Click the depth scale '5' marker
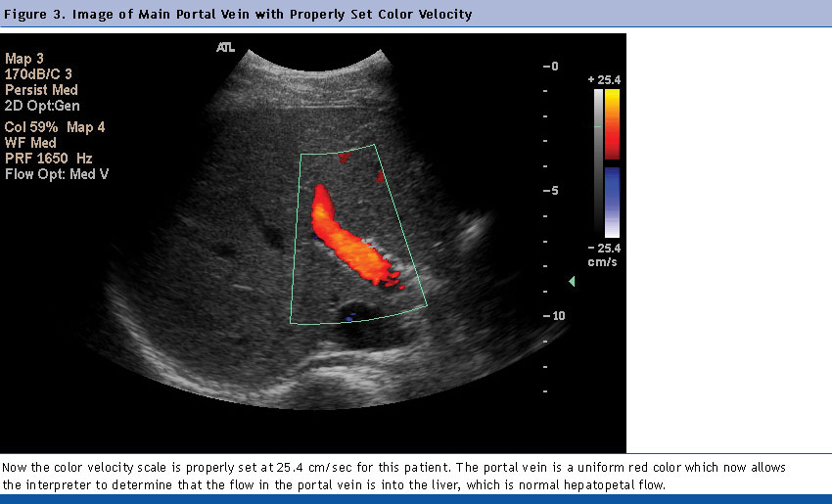The height and width of the screenshot is (504, 832). tap(551, 191)
